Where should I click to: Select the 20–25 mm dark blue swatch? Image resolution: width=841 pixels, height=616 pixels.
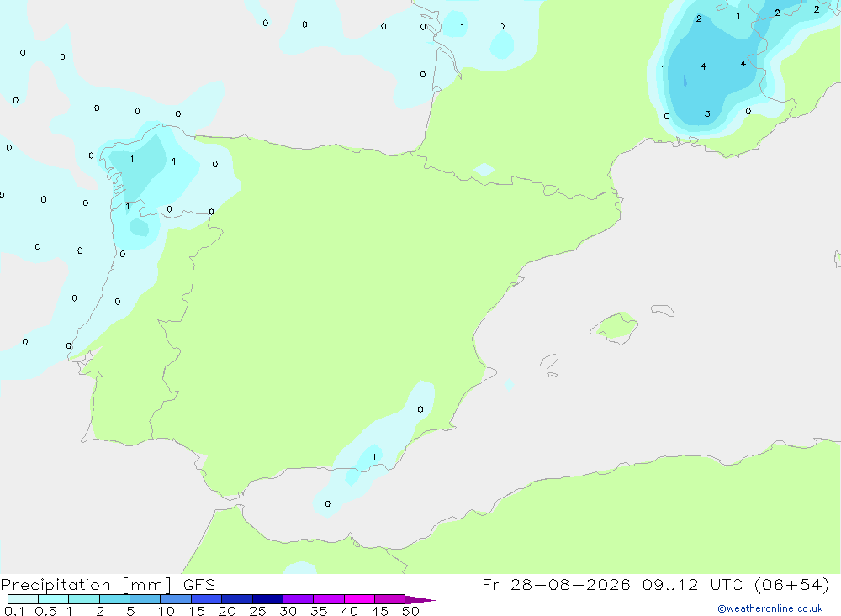(x=237, y=599)
